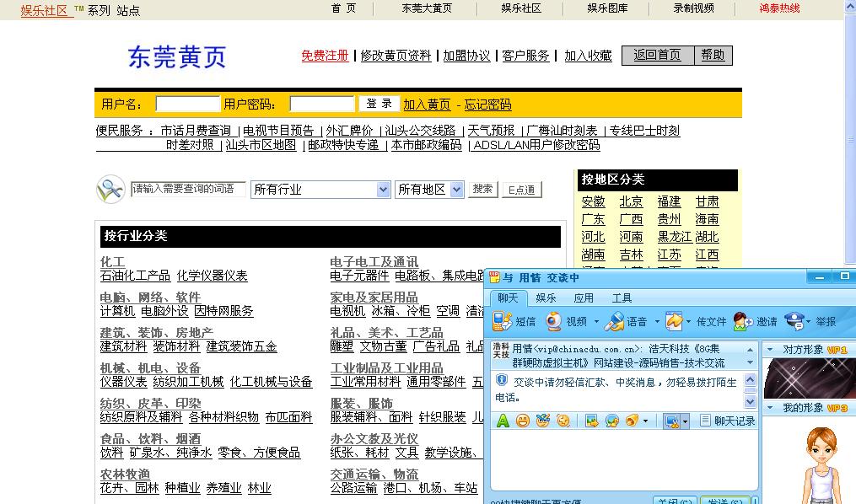The width and height of the screenshot is (856, 504).
Task: Open screen capture options dropdown arrow
Action: (685, 421)
